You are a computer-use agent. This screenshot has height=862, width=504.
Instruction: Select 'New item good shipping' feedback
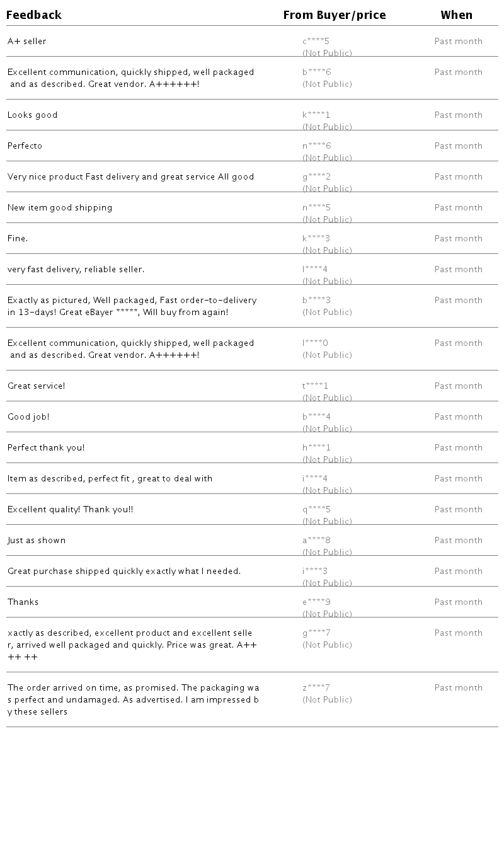tap(60, 208)
